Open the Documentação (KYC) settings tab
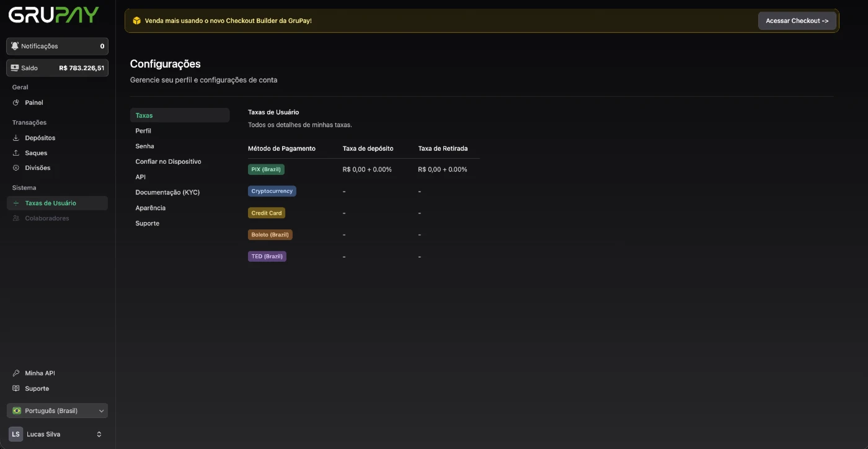This screenshot has height=449, width=868. point(167,192)
